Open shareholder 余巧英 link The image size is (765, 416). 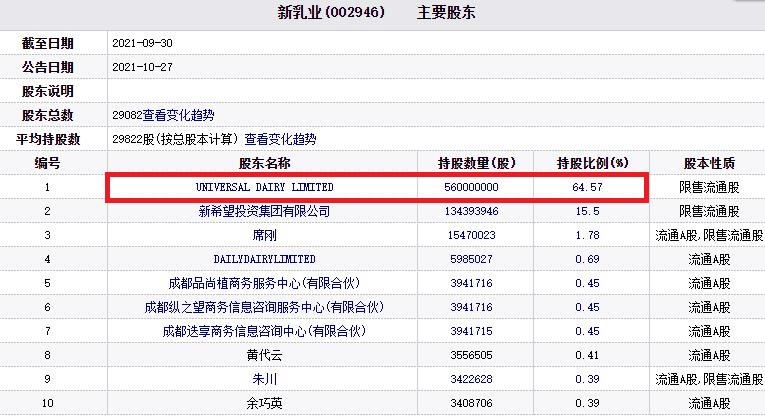(x=264, y=403)
